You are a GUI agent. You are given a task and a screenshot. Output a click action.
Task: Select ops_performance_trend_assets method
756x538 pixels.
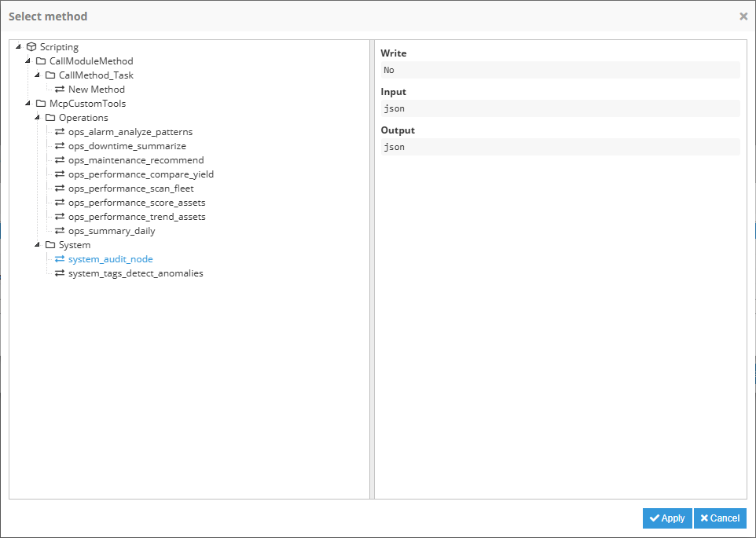(137, 217)
